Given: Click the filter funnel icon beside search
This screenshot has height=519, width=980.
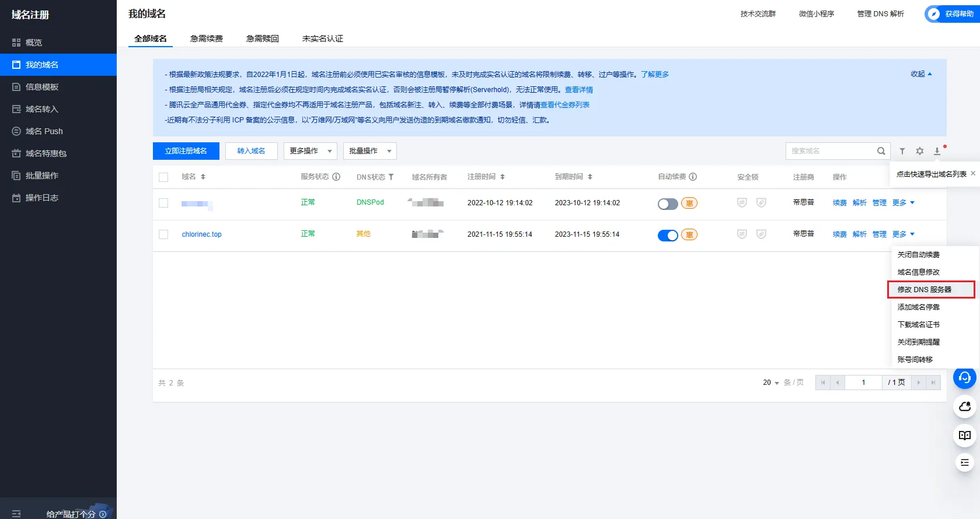Looking at the screenshot, I should (x=902, y=151).
